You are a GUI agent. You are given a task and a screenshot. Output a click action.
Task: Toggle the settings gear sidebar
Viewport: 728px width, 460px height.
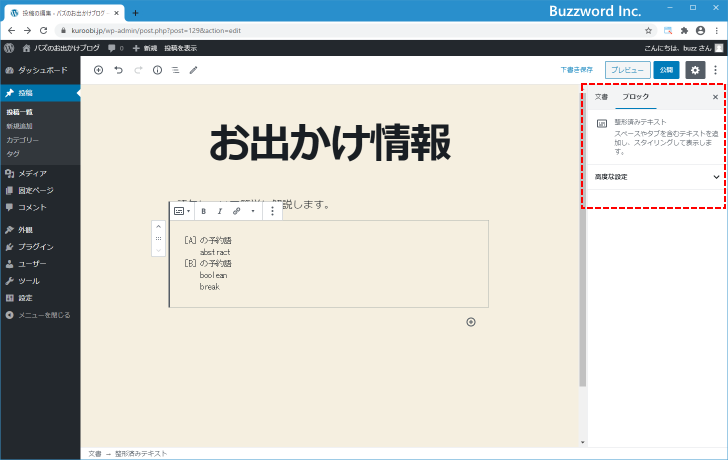695,70
